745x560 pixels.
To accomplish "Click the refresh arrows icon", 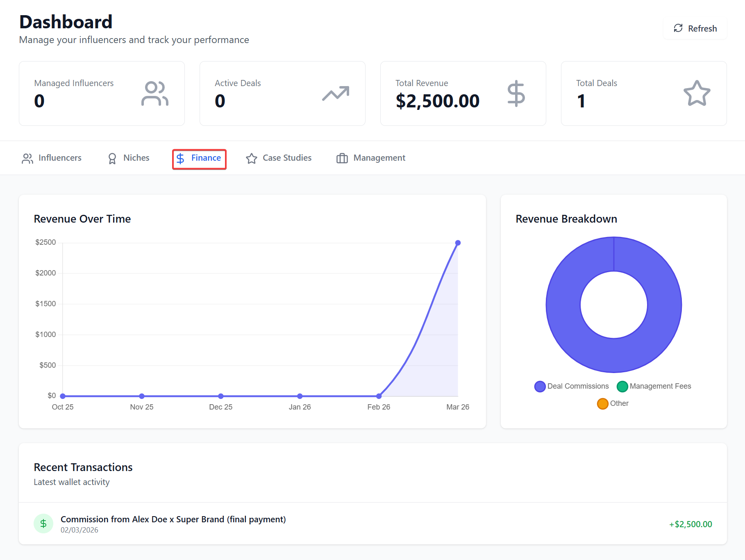I will click(678, 28).
